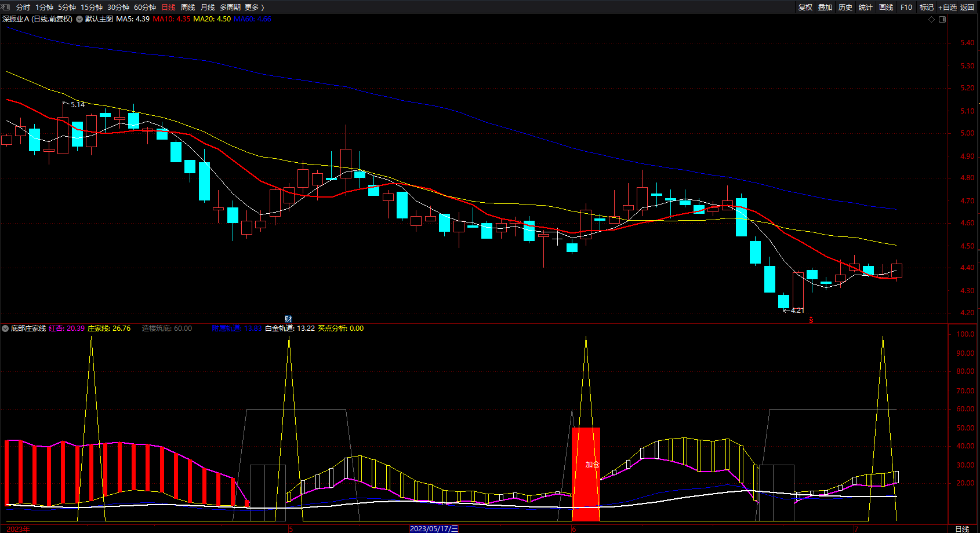
Task: Click the MA20: 4.50 indicator value
Action: click(212, 19)
